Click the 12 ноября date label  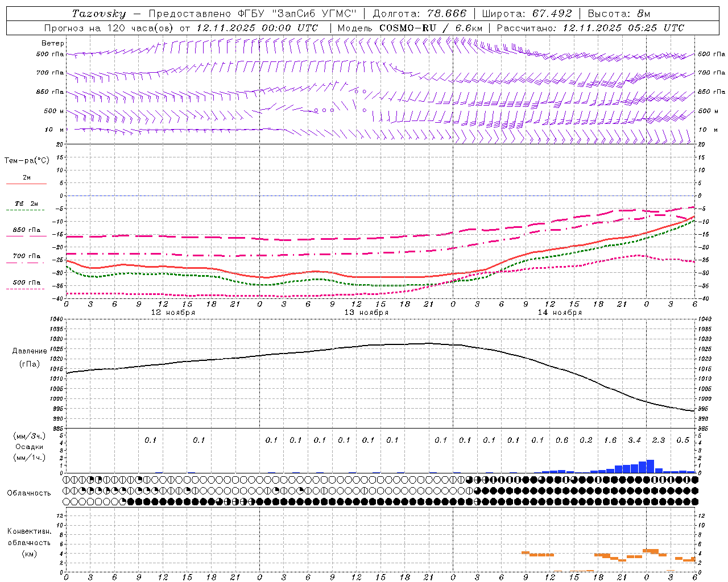[173, 313]
